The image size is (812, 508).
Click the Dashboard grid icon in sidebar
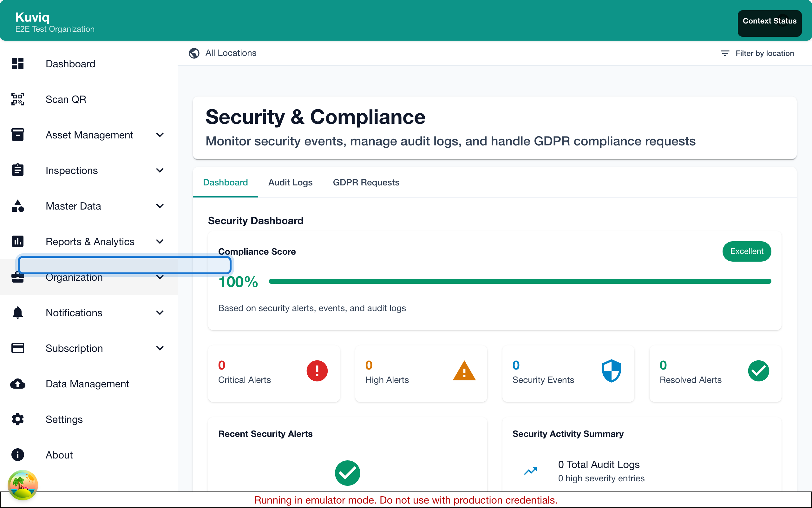[x=17, y=63]
